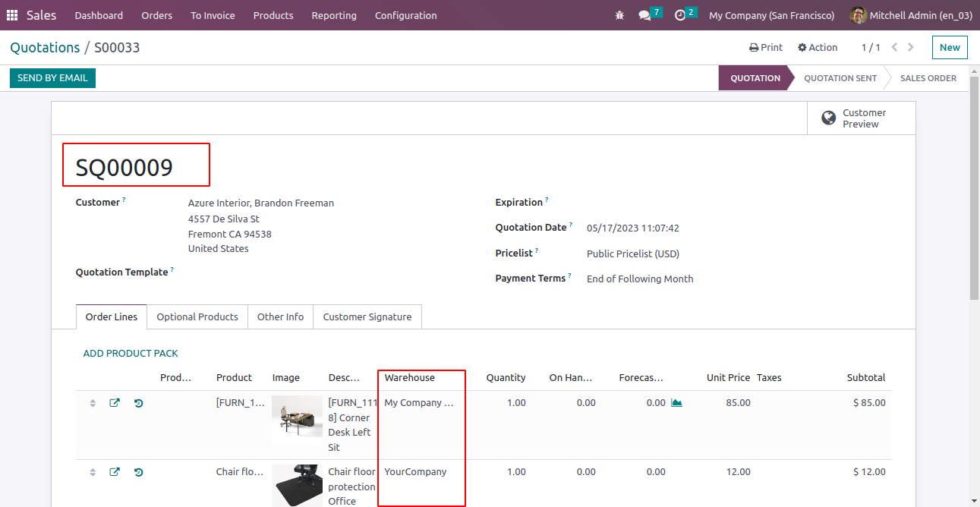
Task: Click the debug bug icon
Action: pos(620,15)
